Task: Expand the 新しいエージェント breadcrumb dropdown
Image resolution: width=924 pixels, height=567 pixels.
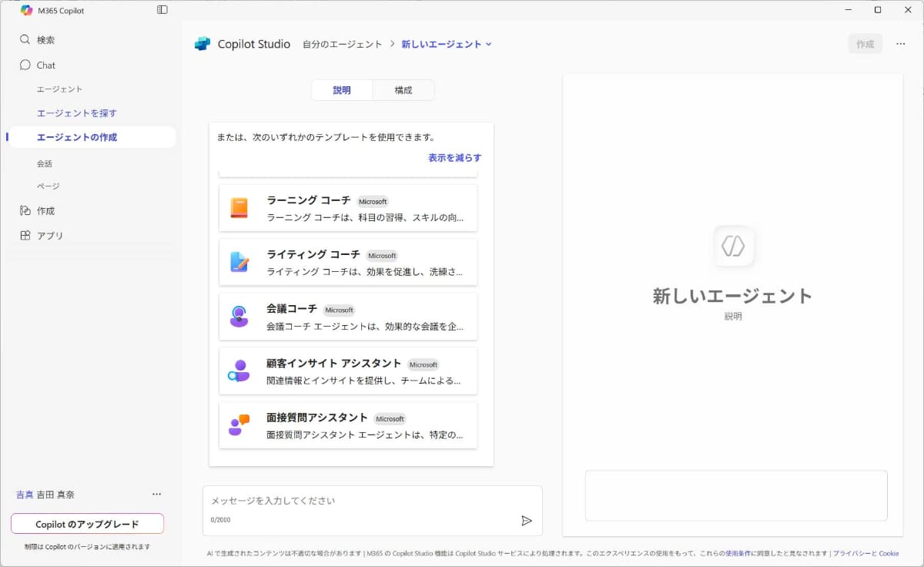Action: click(488, 45)
